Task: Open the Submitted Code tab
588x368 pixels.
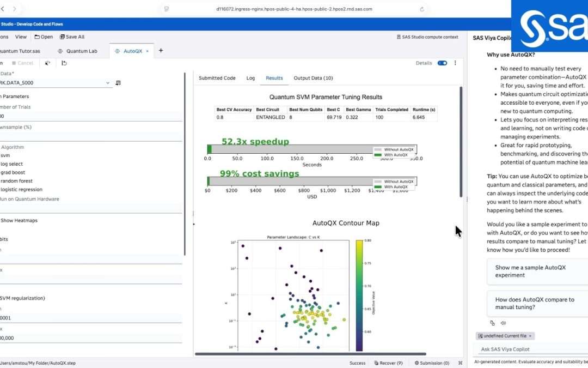Action: [x=217, y=78]
